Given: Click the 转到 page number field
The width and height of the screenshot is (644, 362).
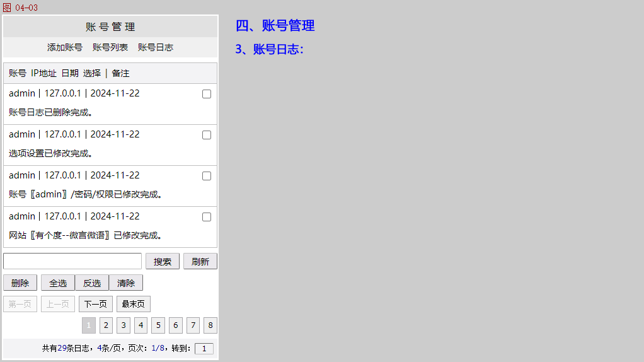Looking at the screenshot, I should pos(204,349).
